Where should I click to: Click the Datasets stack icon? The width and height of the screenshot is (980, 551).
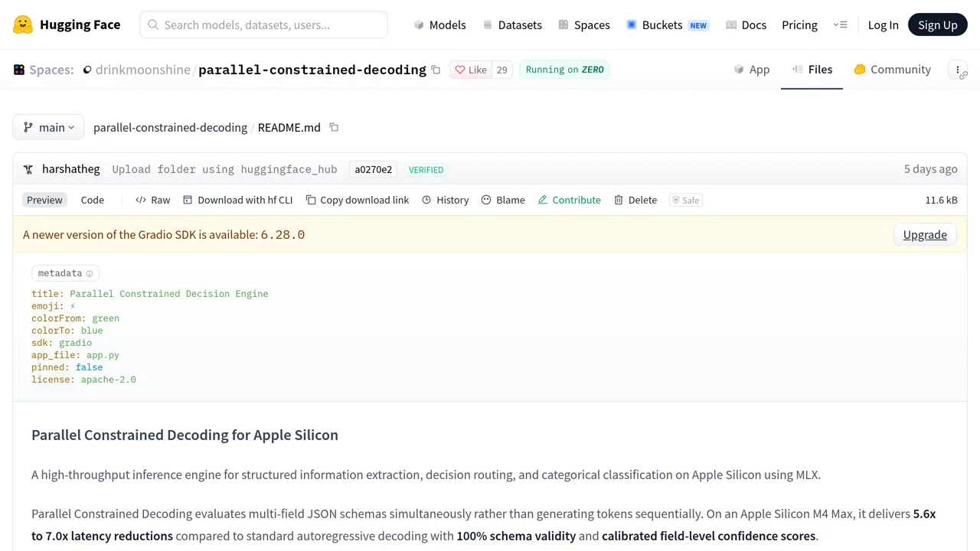pyautogui.click(x=488, y=24)
